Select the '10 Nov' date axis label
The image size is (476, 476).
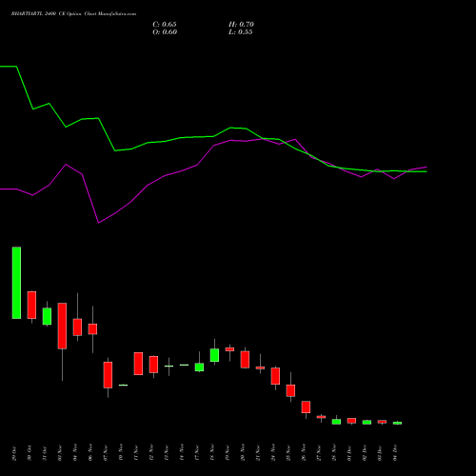point(121,453)
